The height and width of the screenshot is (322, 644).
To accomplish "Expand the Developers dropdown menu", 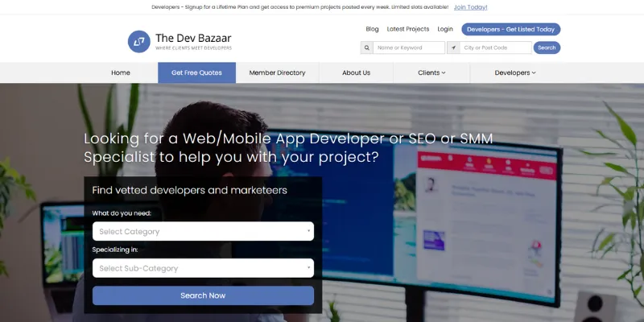I will [x=515, y=72].
